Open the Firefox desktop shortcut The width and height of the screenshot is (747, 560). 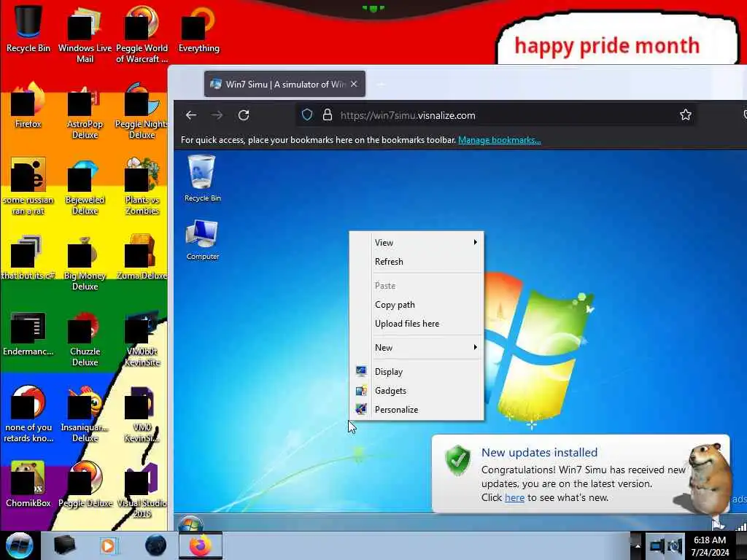[28, 105]
